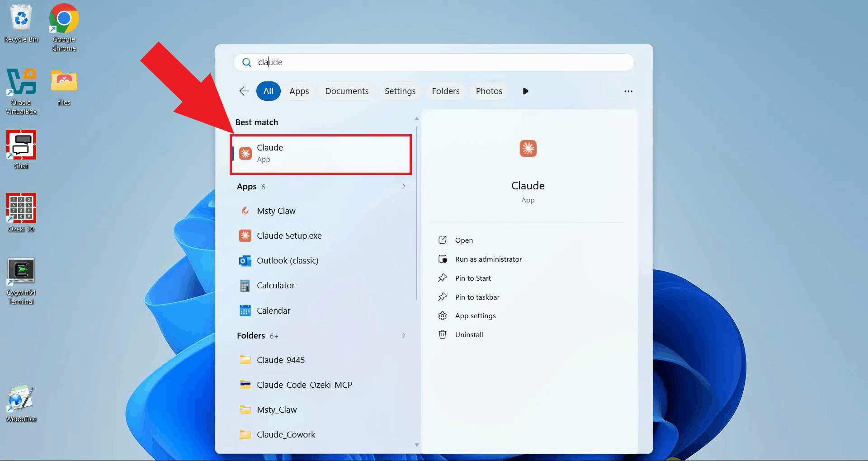This screenshot has width=868, height=461.
Task: Click the search magnifier icon
Action: click(246, 62)
